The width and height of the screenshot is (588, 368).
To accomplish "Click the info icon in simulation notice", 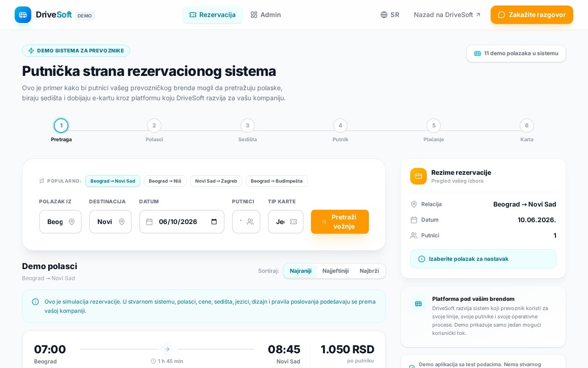I will pyautogui.click(x=35, y=302).
